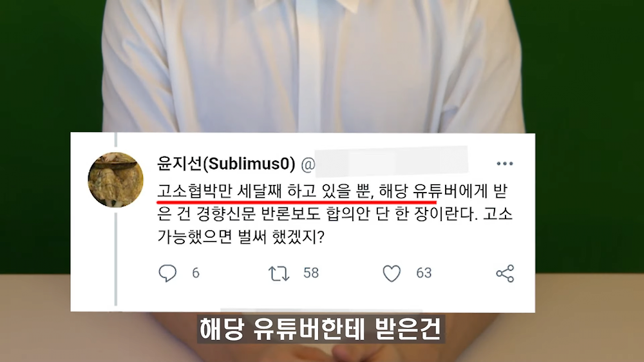Click the reply count 6

[196, 273]
